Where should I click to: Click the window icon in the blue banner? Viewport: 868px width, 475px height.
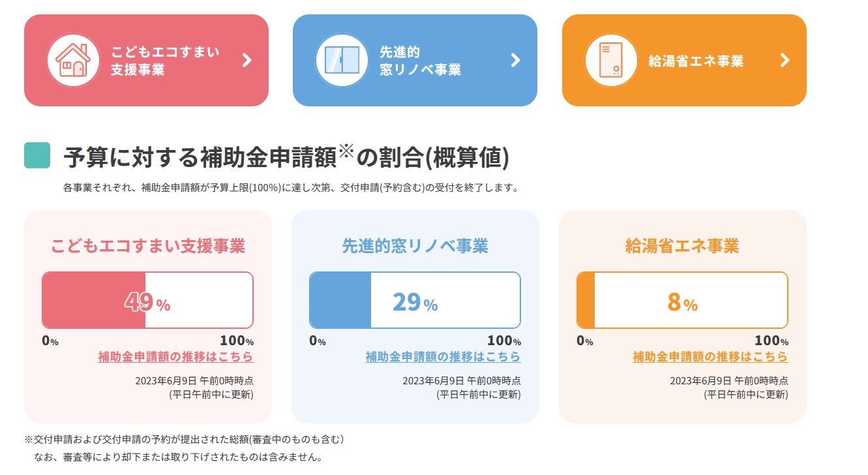(342, 61)
